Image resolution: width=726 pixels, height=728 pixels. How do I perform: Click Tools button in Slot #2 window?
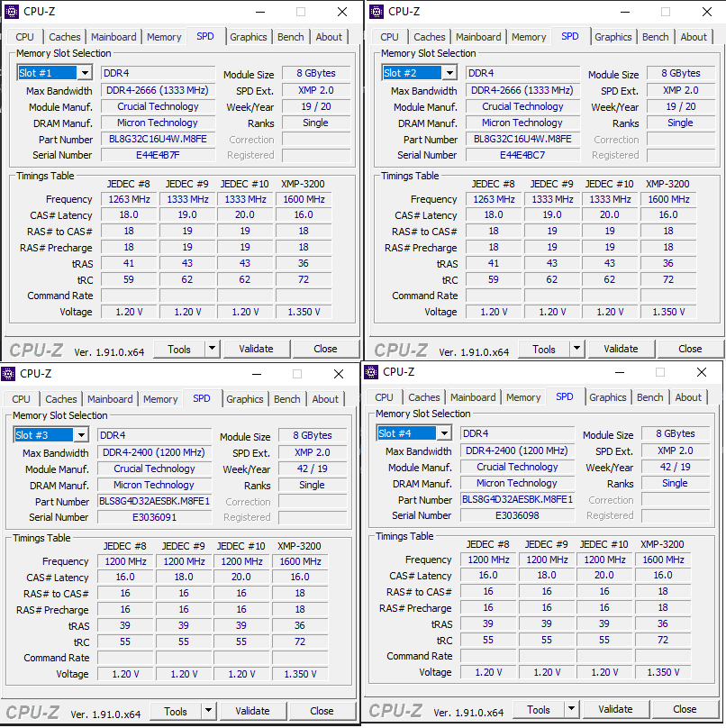544,349
